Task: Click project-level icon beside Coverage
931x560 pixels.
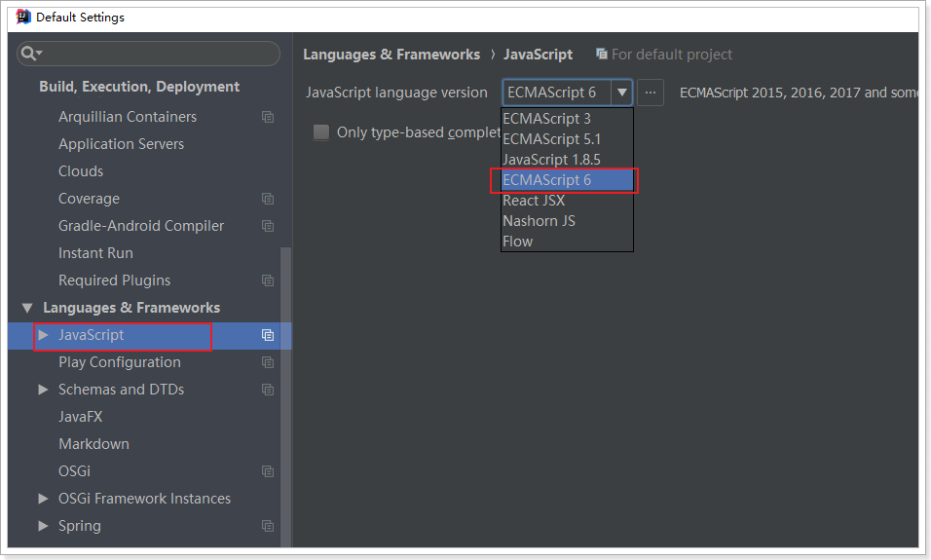Action: pyautogui.click(x=268, y=199)
